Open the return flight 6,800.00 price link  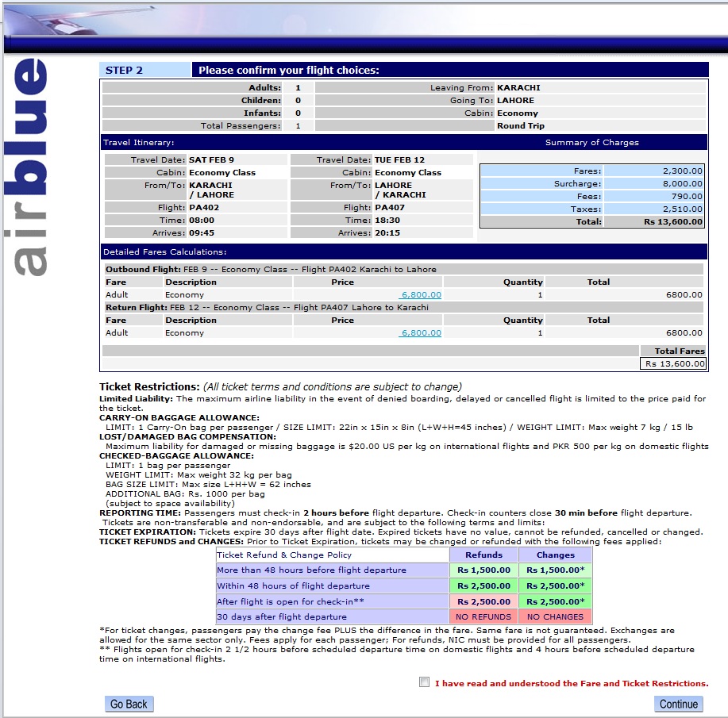421,333
